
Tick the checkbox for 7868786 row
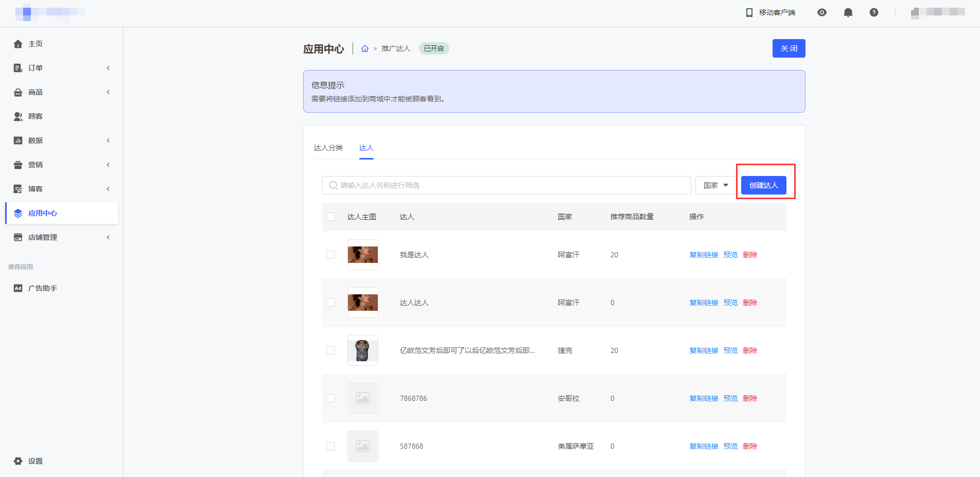pyautogui.click(x=330, y=398)
